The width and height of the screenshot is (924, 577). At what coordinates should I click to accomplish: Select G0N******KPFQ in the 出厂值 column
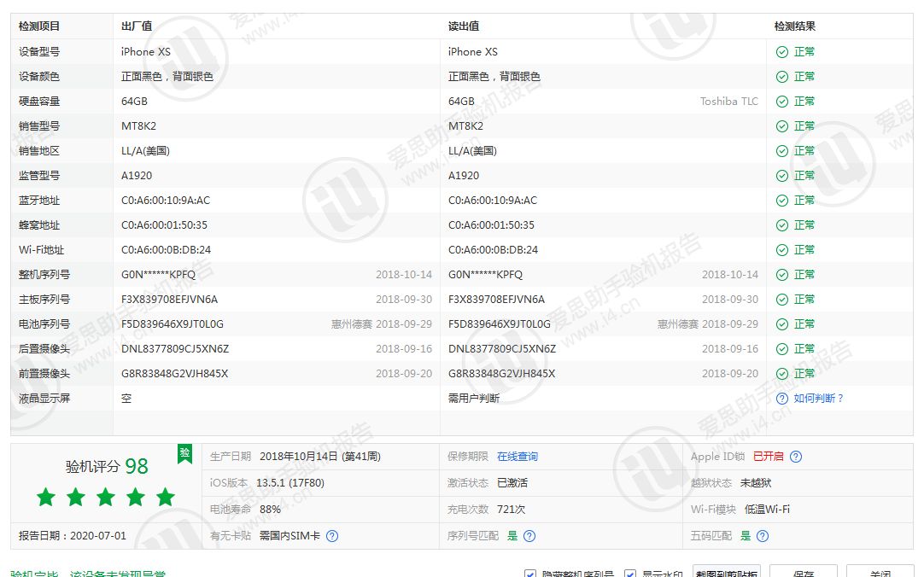(158, 274)
